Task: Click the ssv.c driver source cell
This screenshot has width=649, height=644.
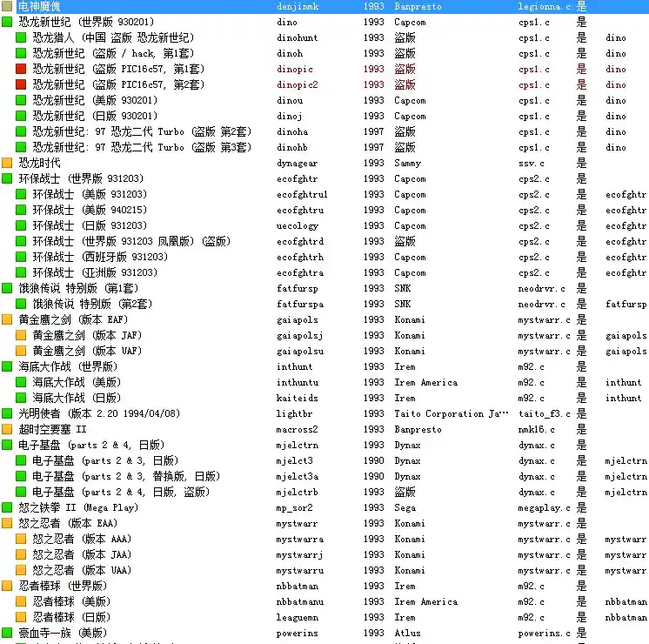Action: pyautogui.click(x=530, y=163)
